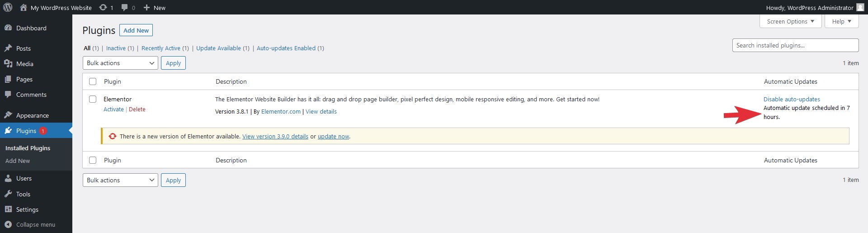The height and width of the screenshot is (233, 868).
Task: Expand the Help panel
Action: 842,21
